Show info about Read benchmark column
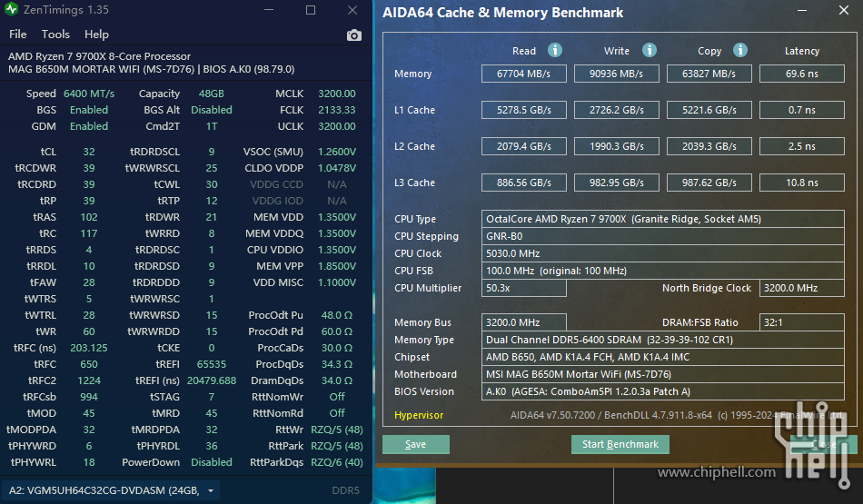Image resolution: width=863 pixels, height=504 pixels. (555, 50)
